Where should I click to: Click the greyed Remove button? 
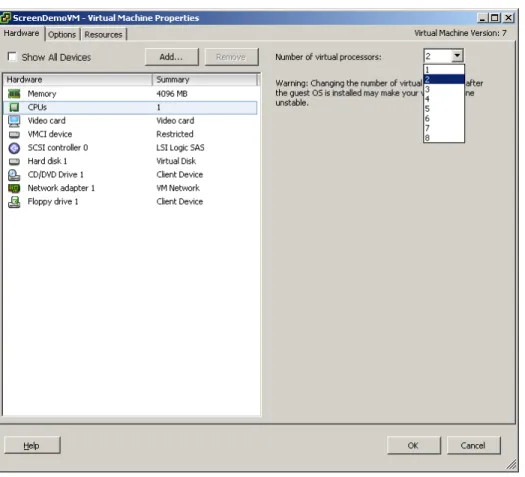click(x=231, y=57)
